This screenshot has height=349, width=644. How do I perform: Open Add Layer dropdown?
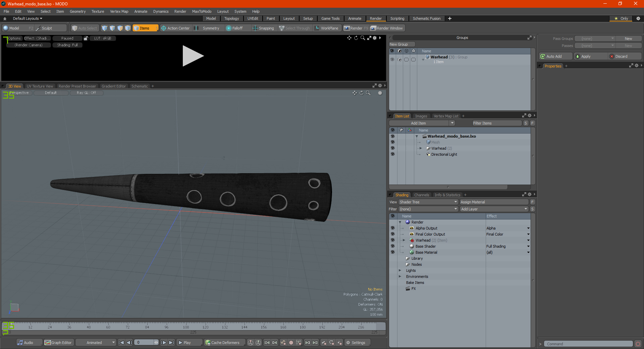pos(494,209)
